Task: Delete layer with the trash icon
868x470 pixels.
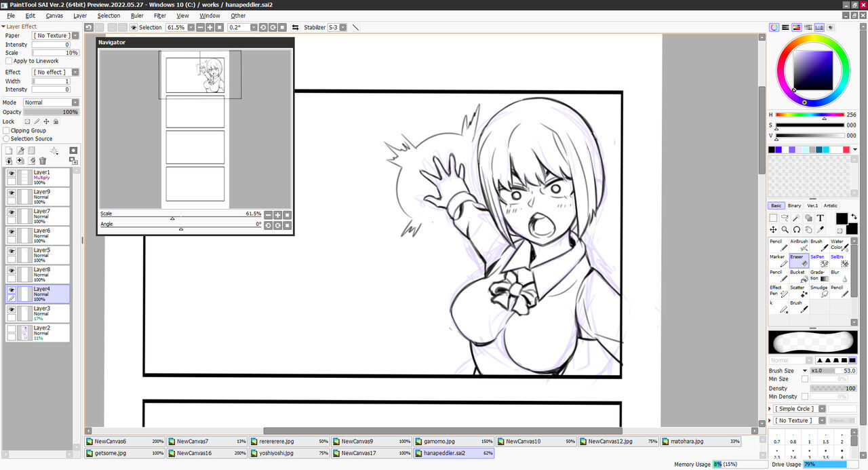Action: (x=43, y=161)
